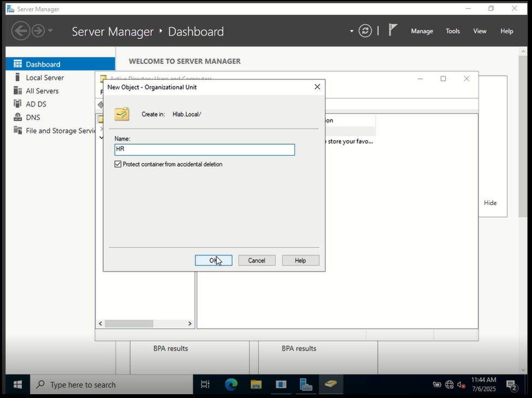Open the notifications flag in Server Manager
The image size is (532, 398).
[x=393, y=30]
